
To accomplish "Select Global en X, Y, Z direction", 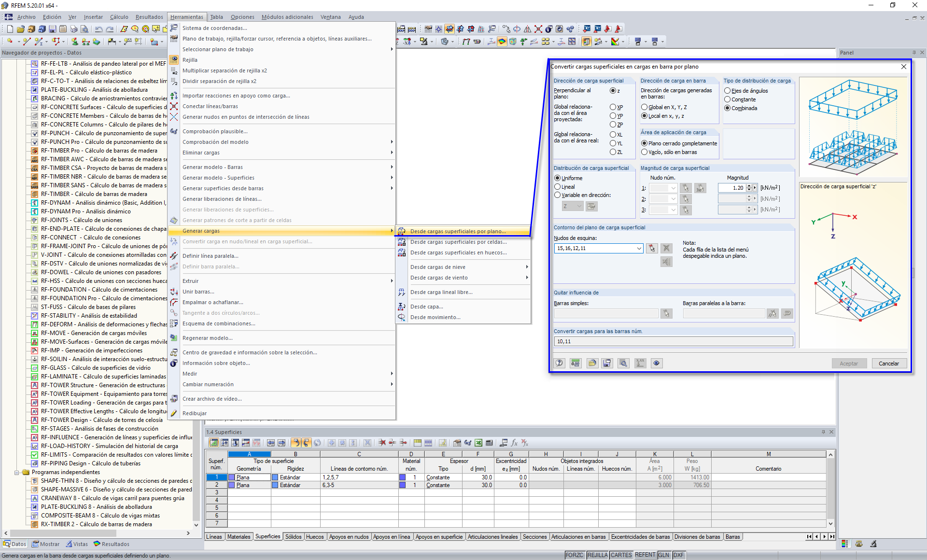I will tap(644, 107).
